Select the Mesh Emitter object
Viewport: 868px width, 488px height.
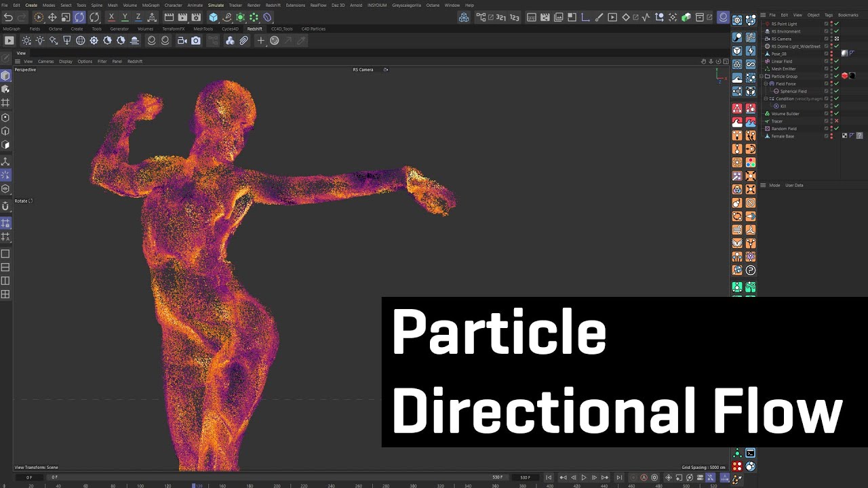point(783,68)
